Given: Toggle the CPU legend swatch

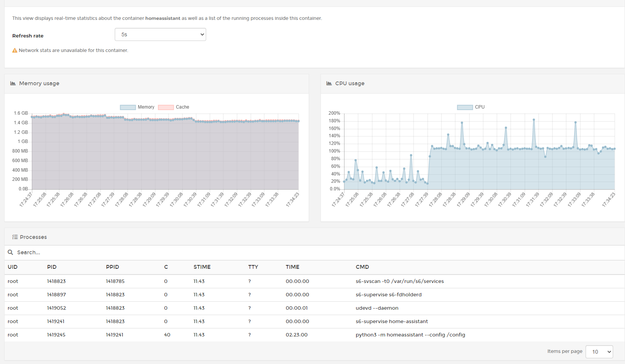Looking at the screenshot, I should [465, 107].
